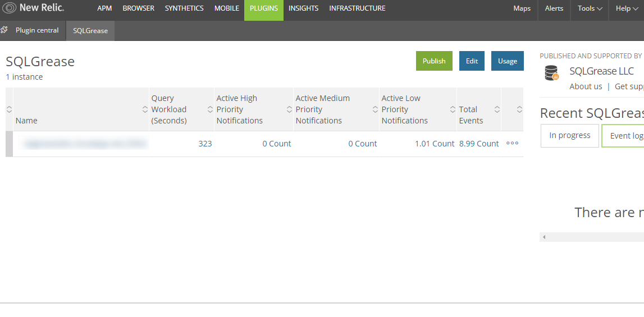Open the Tools dropdown menu
This screenshot has height=317, width=644.
tap(590, 8)
